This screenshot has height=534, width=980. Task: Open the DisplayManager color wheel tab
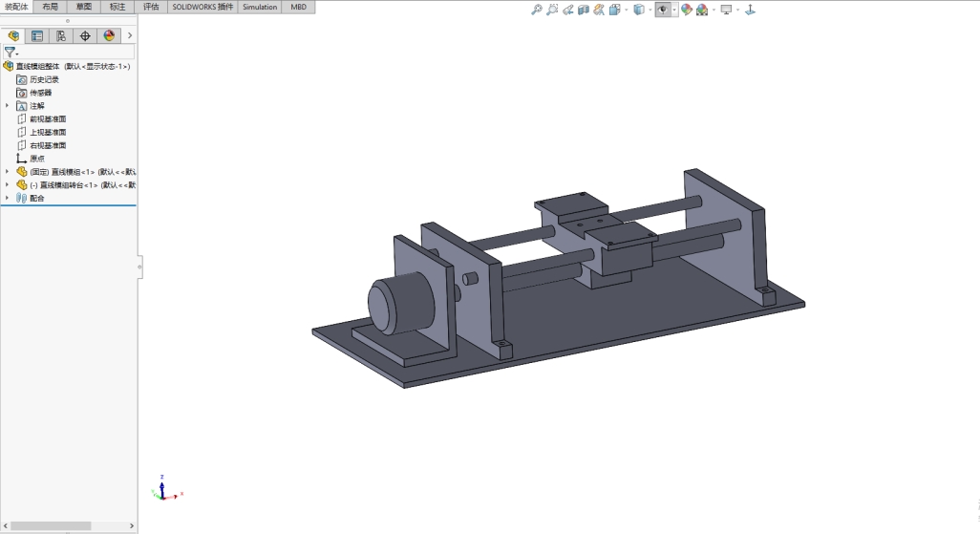click(x=109, y=35)
